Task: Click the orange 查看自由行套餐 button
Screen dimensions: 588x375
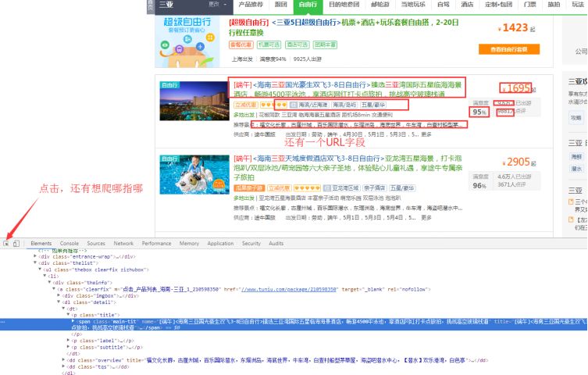Action: pyautogui.click(x=509, y=49)
